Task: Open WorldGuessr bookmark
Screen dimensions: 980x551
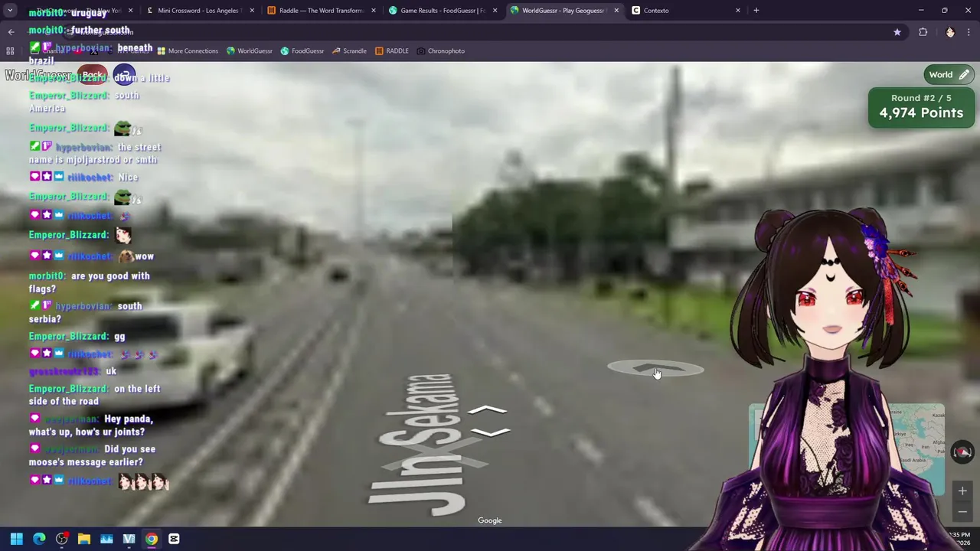Action: pos(250,51)
